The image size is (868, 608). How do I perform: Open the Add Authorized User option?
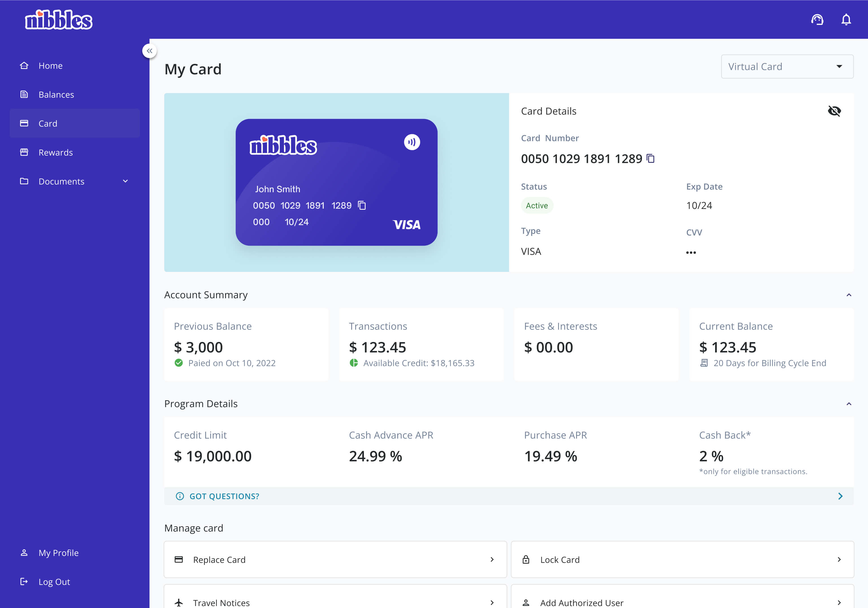(682, 597)
